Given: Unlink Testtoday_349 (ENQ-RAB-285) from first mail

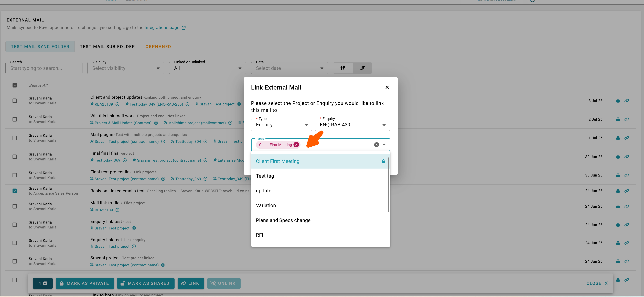Looking at the screenshot, I should 188,104.
